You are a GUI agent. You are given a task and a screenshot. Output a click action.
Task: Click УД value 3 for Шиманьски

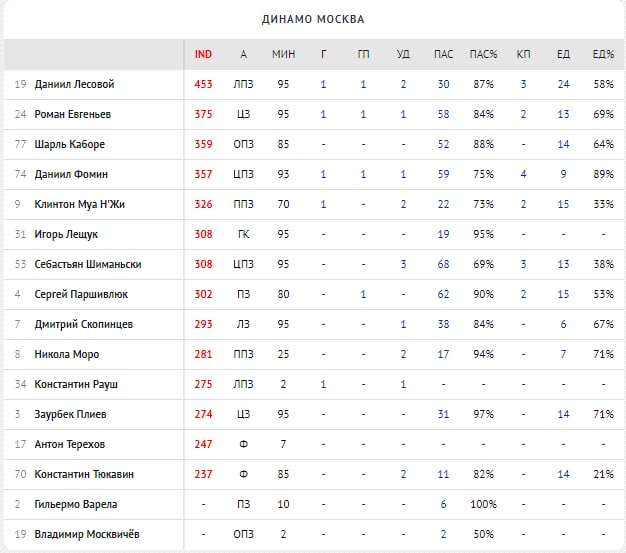(x=403, y=264)
